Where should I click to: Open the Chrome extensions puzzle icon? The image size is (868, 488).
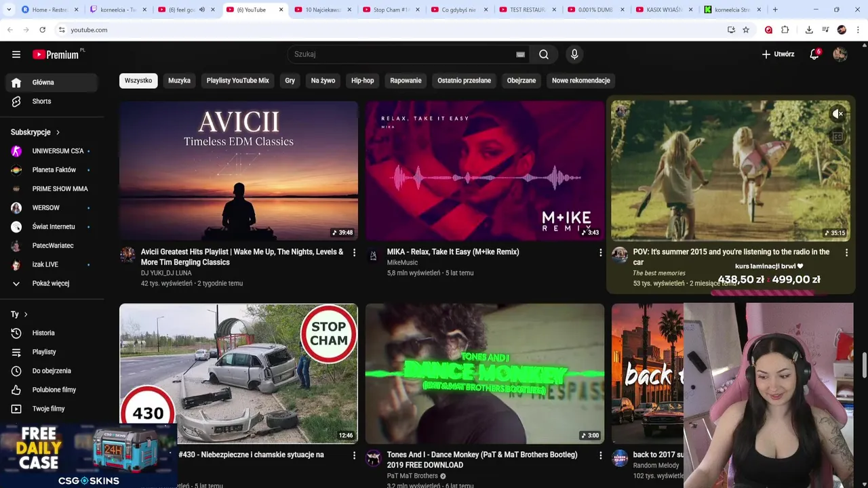(785, 30)
